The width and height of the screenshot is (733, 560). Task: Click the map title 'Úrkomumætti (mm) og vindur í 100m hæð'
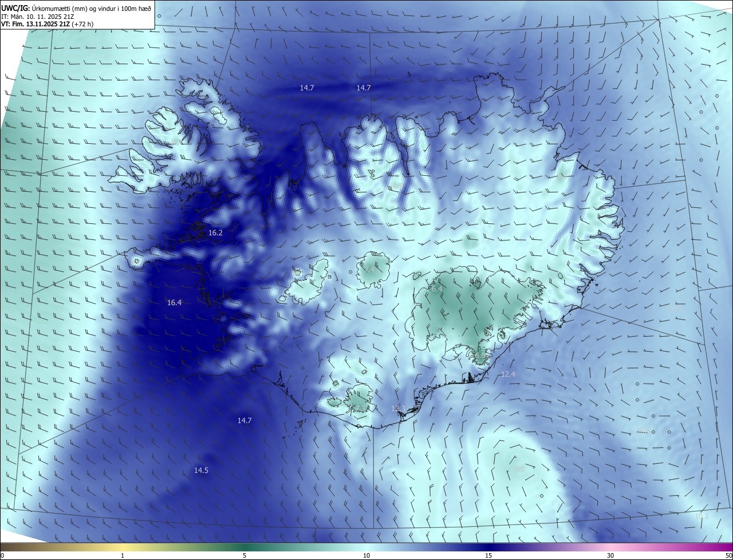point(91,7)
